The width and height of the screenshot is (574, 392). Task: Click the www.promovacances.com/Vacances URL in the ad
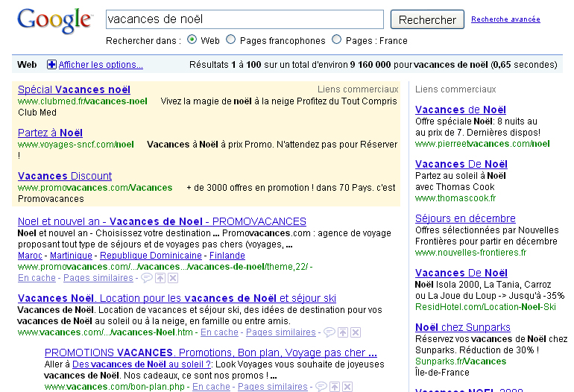point(95,188)
